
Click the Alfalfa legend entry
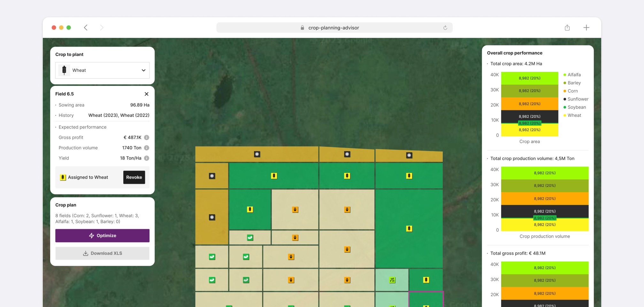574,75
